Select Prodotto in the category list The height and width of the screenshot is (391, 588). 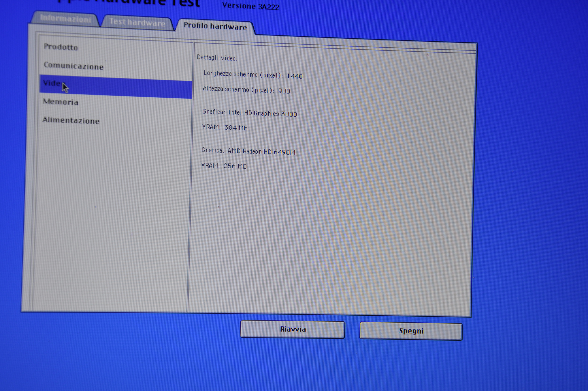[x=61, y=47]
